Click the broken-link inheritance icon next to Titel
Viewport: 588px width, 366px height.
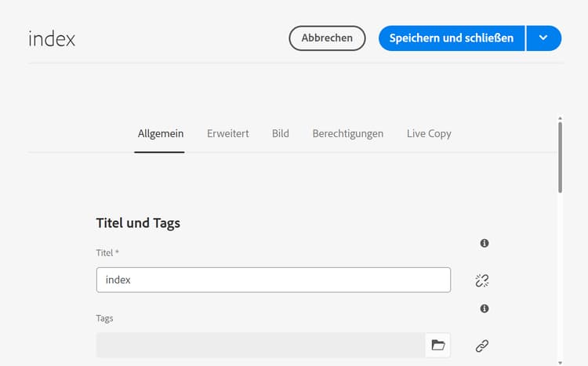coord(482,281)
